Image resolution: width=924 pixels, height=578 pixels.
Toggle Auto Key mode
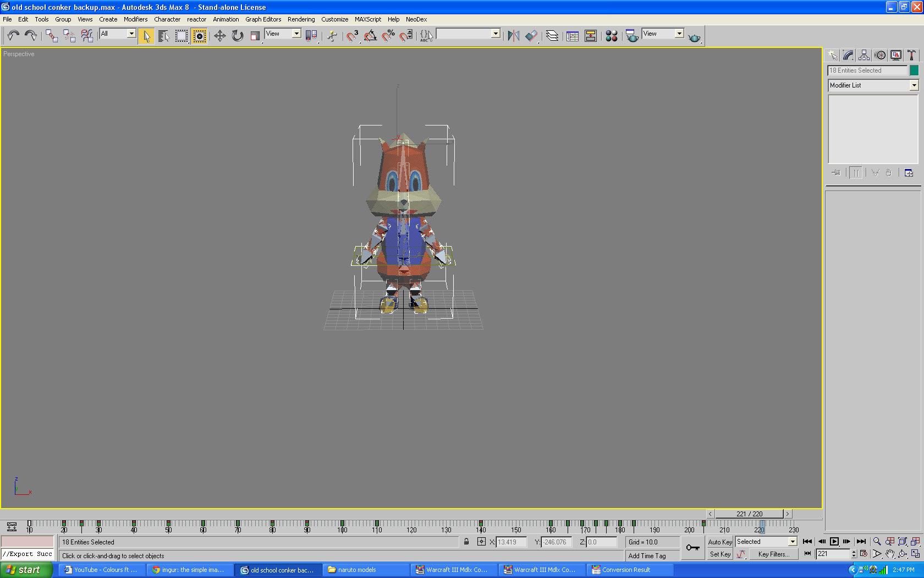pyautogui.click(x=720, y=542)
